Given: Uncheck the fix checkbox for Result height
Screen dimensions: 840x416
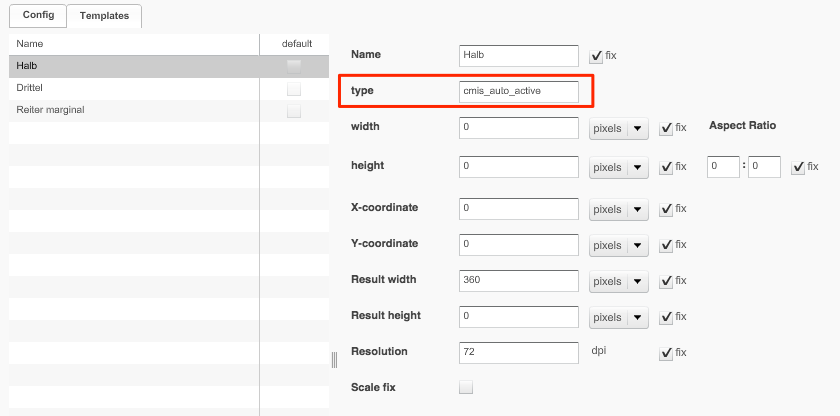Looking at the screenshot, I should click(x=665, y=317).
